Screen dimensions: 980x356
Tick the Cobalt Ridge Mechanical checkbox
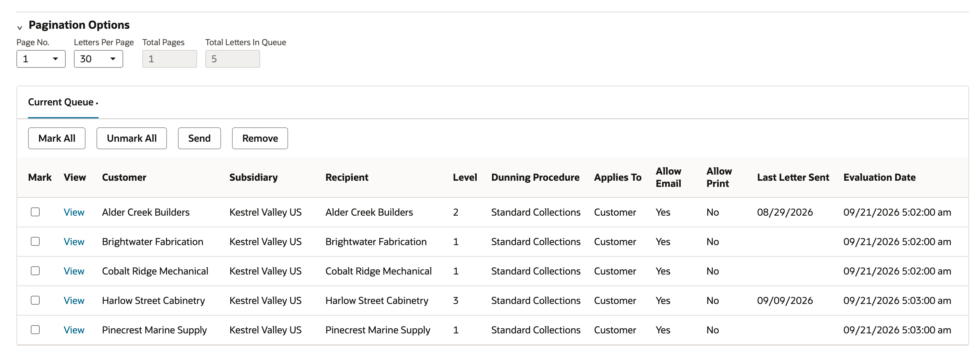(x=35, y=271)
